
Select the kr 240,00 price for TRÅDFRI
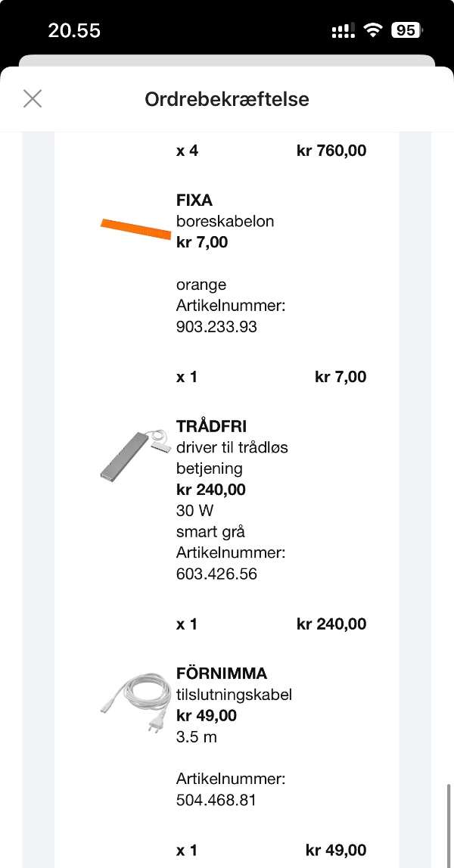[x=210, y=489]
